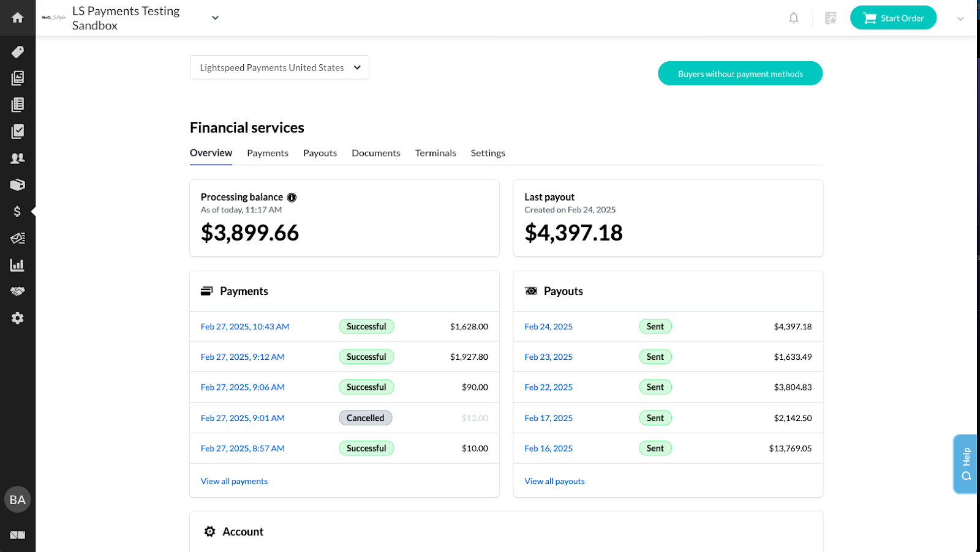Viewport: 980px width, 552px height.
Task: Switch to the Payouts tab
Action: (320, 153)
